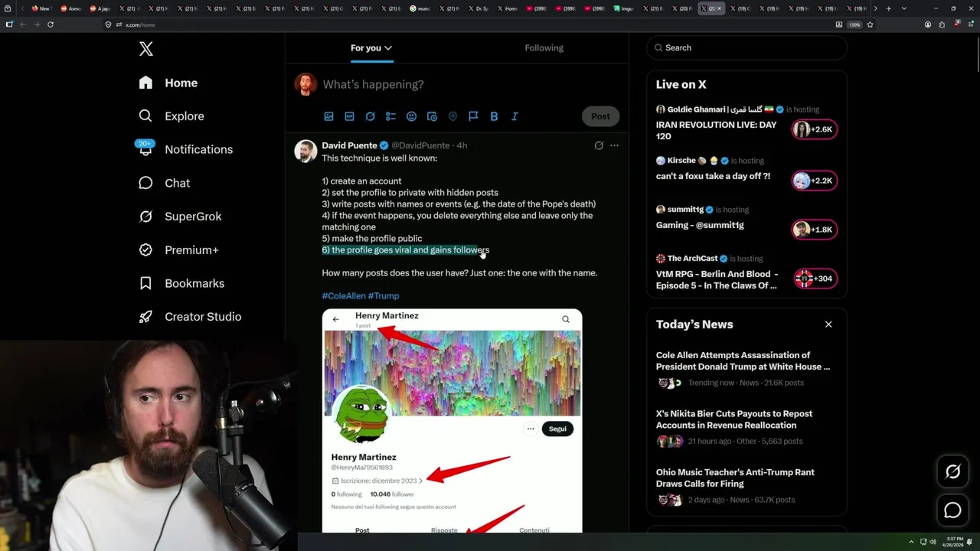Apply bold formatting in composer
This screenshot has height=551, width=980.
(494, 116)
